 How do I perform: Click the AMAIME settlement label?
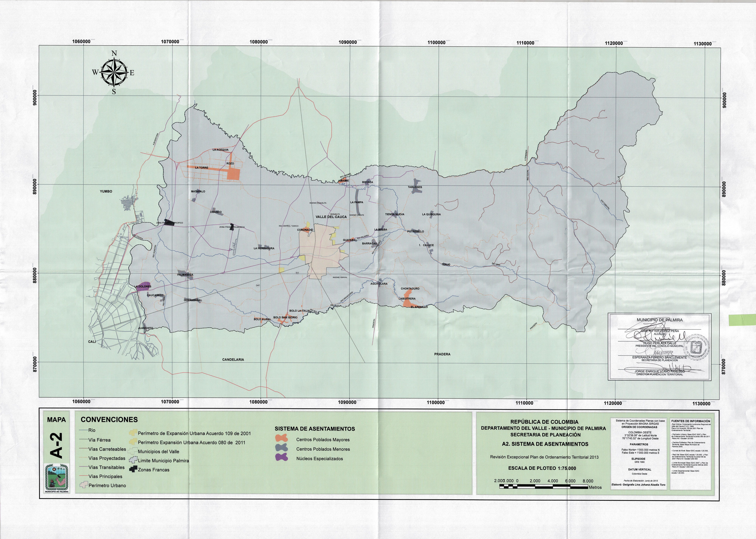tap(344, 181)
